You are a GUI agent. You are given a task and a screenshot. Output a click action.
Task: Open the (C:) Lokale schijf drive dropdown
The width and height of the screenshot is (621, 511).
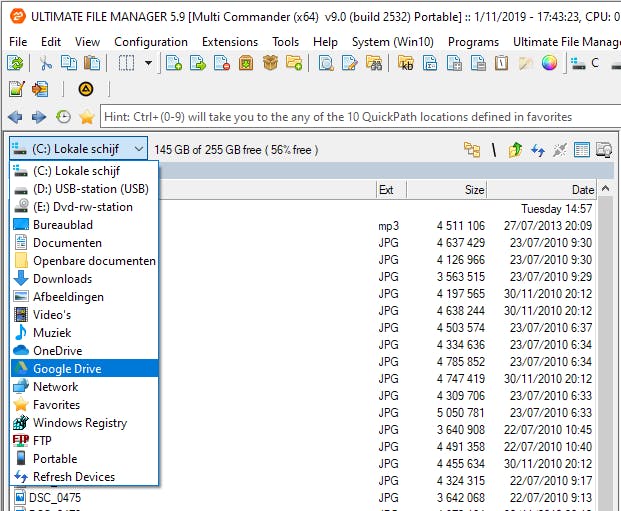(x=78, y=149)
